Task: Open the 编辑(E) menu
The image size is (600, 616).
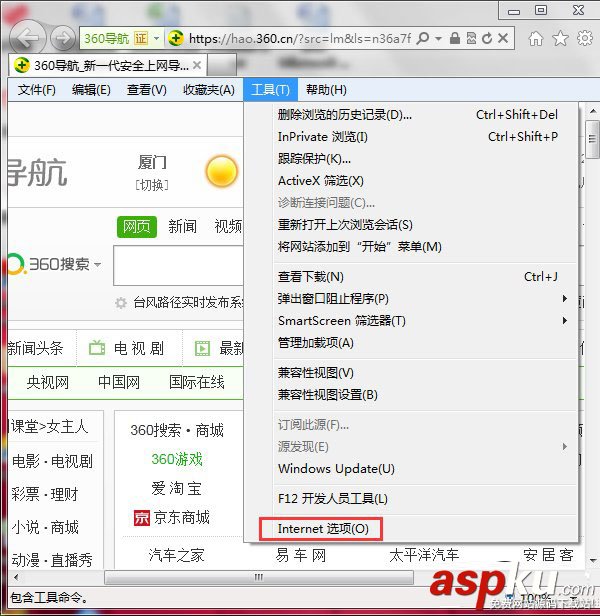Action: pyautogui.click(x=91, y=90)
